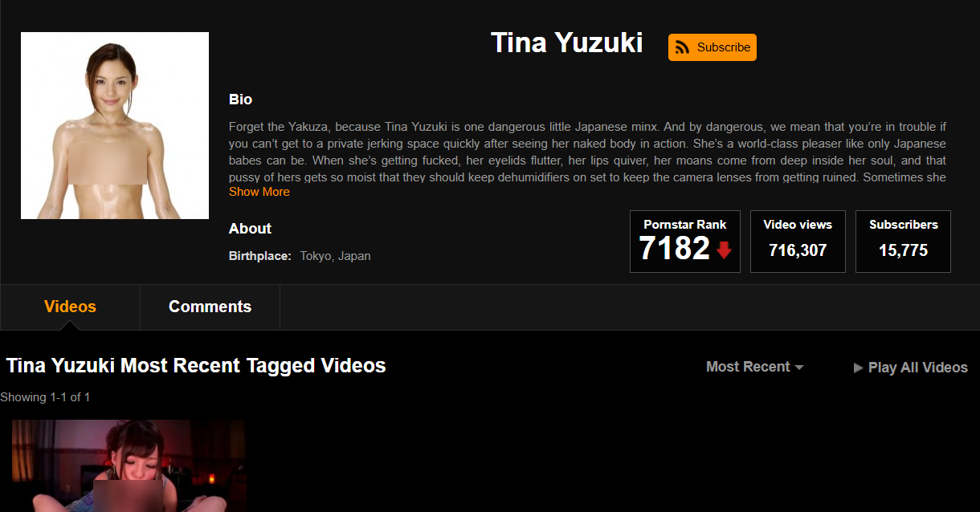Click the Tokyo, Japan birthplace text
Screen dimensions: 980x512
[x=335, y=256]
